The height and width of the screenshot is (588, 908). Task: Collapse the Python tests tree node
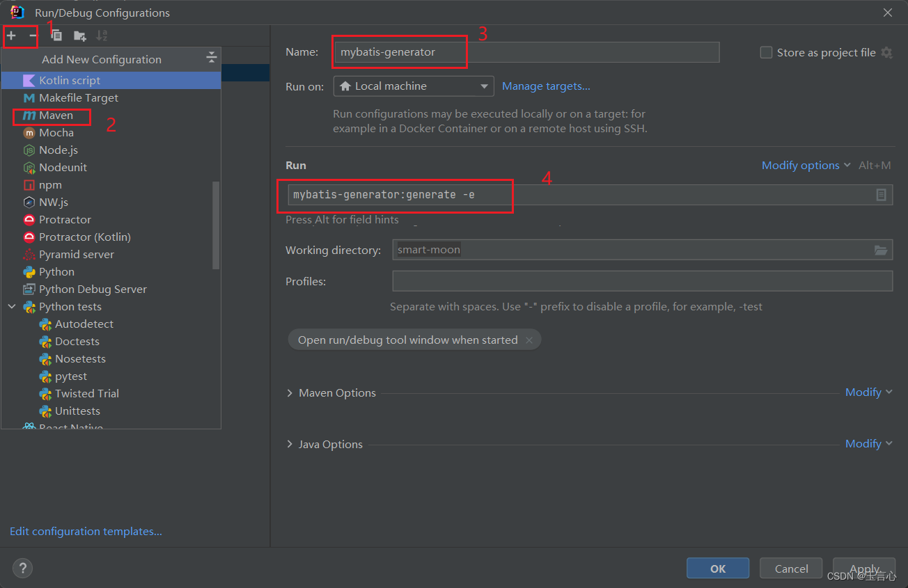(x=12, y=306)
